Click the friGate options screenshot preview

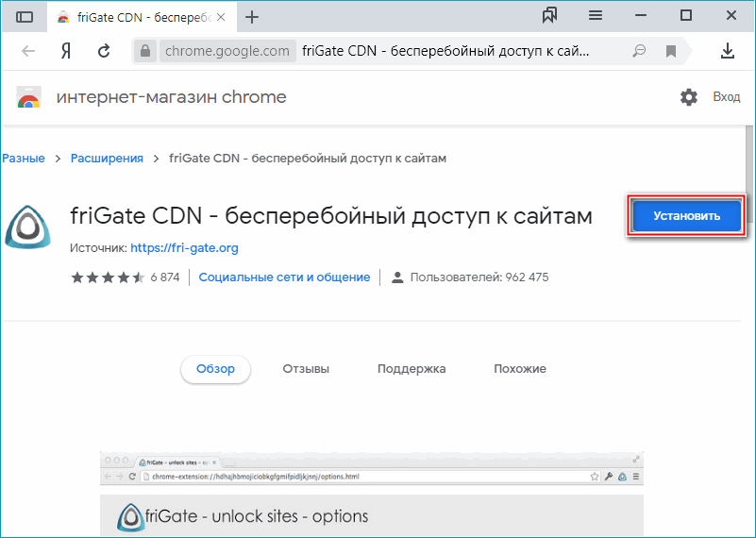(x=371, y=495)
